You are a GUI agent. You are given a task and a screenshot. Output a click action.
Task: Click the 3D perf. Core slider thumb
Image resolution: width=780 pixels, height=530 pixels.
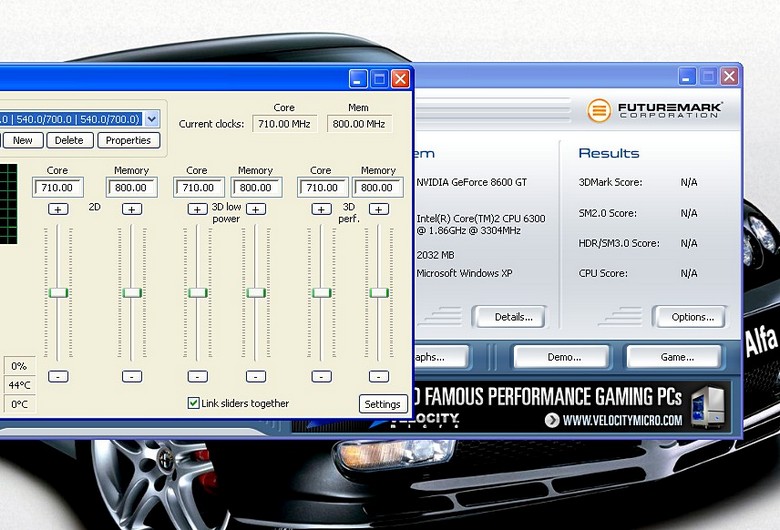(321, 293)
